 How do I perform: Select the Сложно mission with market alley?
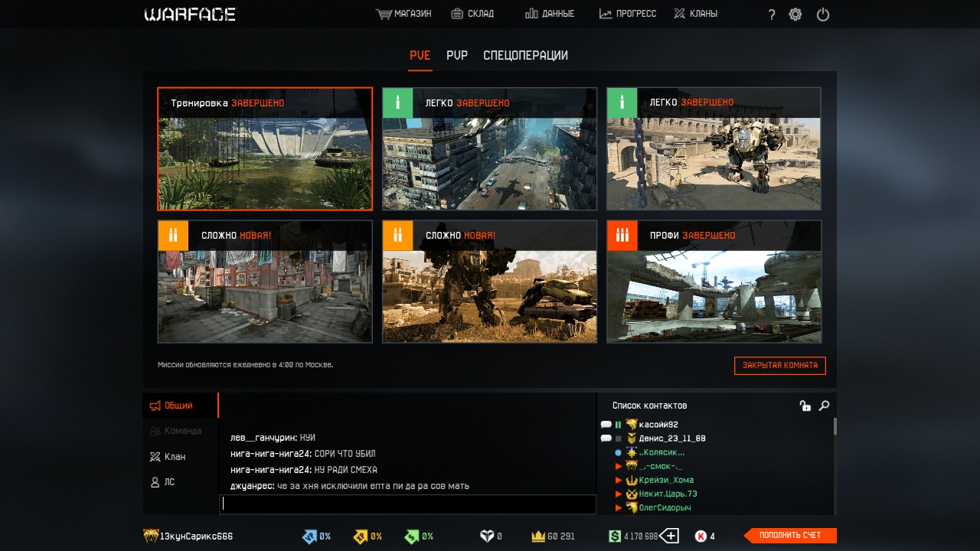(265, 282)
